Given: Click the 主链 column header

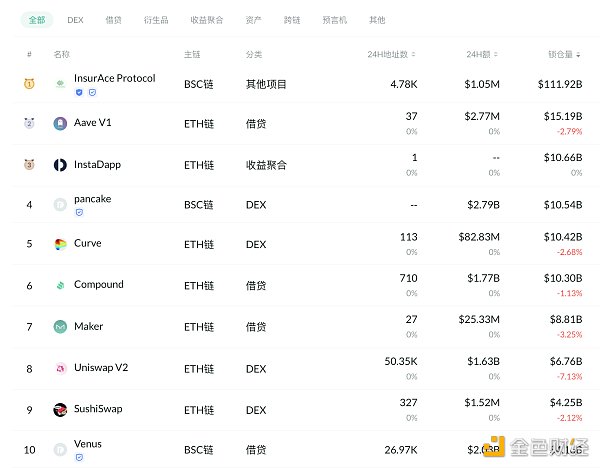Looking at the screenshot, I should point(192,54).
